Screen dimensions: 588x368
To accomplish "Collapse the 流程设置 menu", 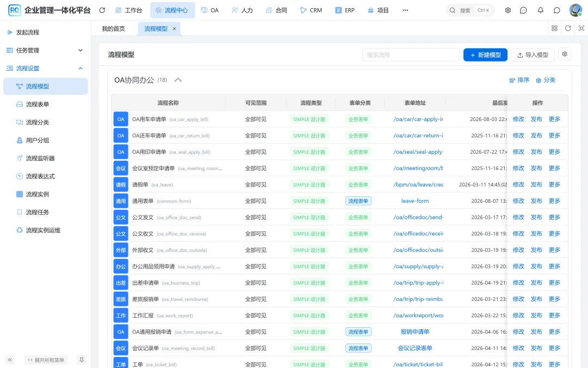I will click(45, 68).
